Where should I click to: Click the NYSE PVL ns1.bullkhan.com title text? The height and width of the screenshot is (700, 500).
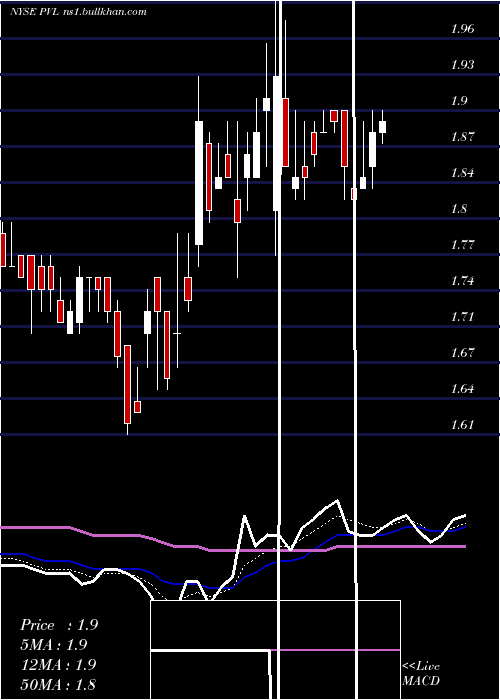click(79, 12)
